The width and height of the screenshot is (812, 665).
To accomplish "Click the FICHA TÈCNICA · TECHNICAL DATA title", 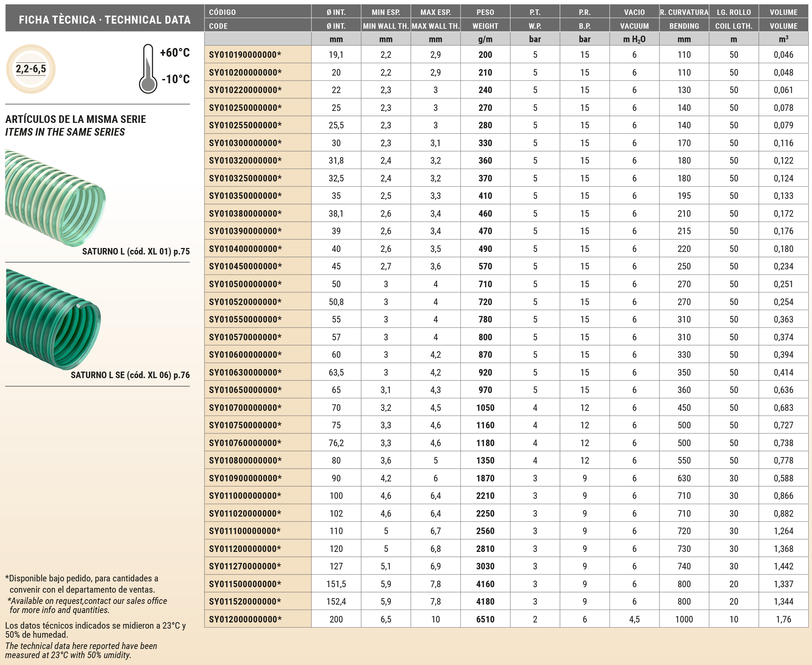I will (105, 20).
